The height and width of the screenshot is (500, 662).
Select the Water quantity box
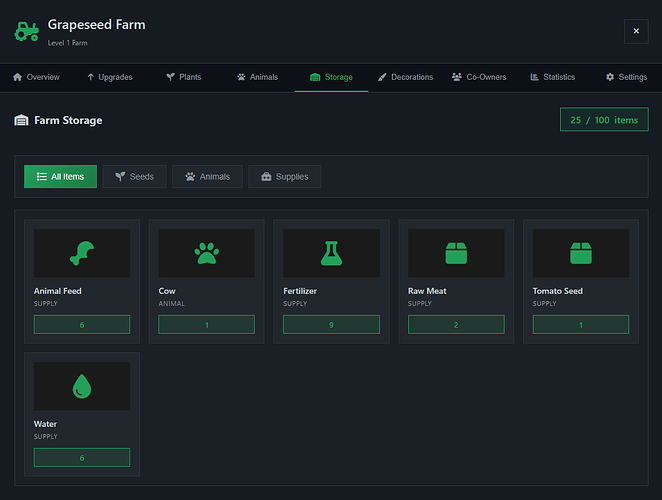coord(82,458)
